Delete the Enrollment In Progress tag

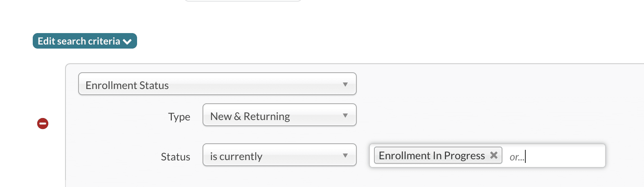coord(494,155)
